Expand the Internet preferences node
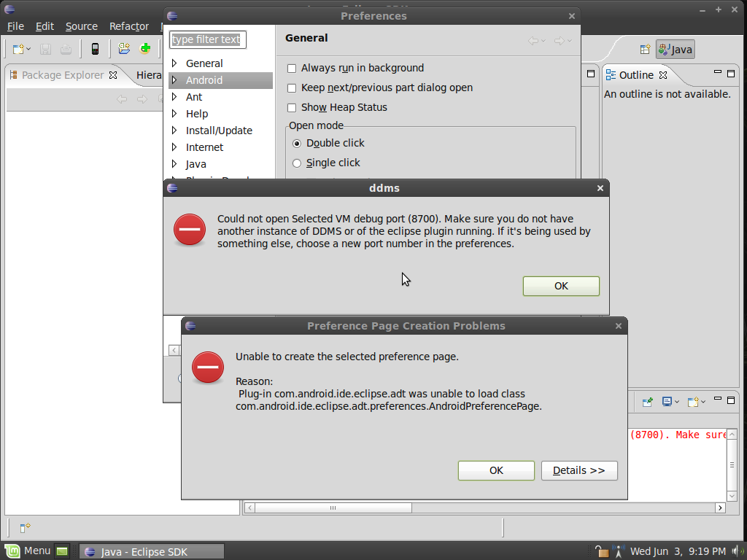This screenshot has height=560, width=747. click(x=174, y=147)
